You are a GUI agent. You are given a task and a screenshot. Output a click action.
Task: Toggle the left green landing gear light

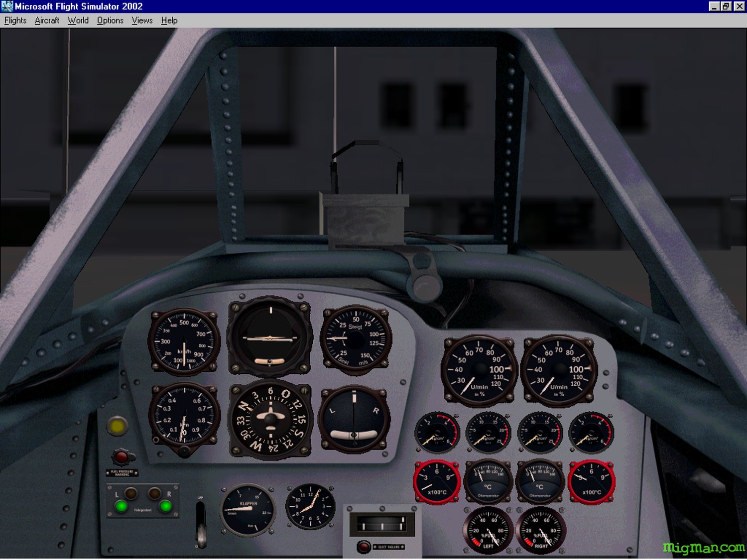(x=121, y=506)
